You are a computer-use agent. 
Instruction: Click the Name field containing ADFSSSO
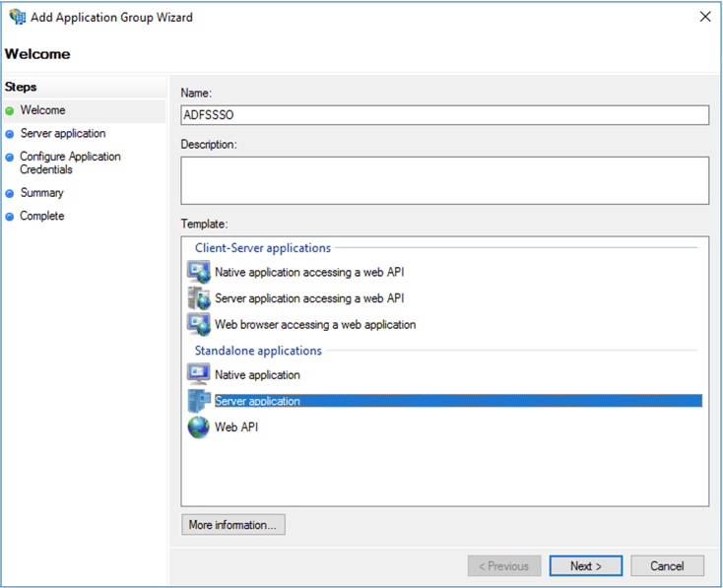(444, 115)
